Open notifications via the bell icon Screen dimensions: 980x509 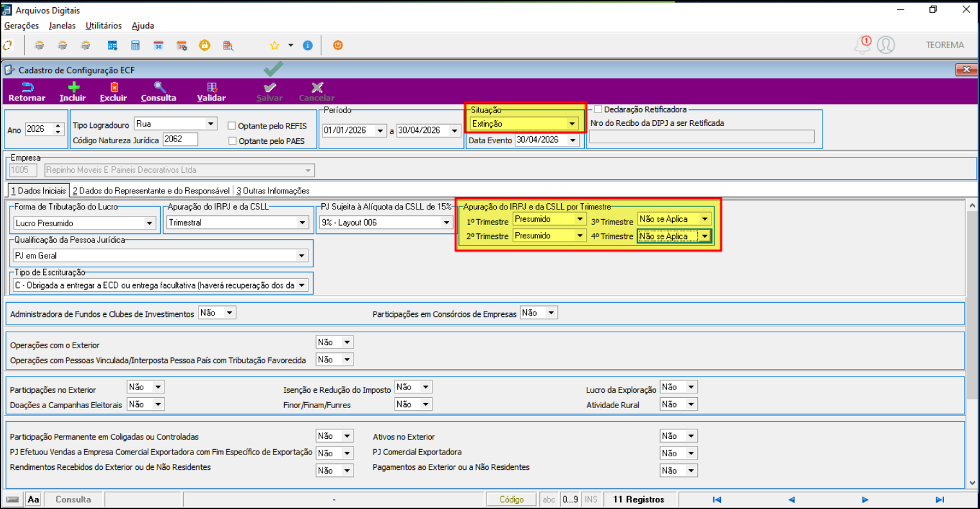[862, 45]
